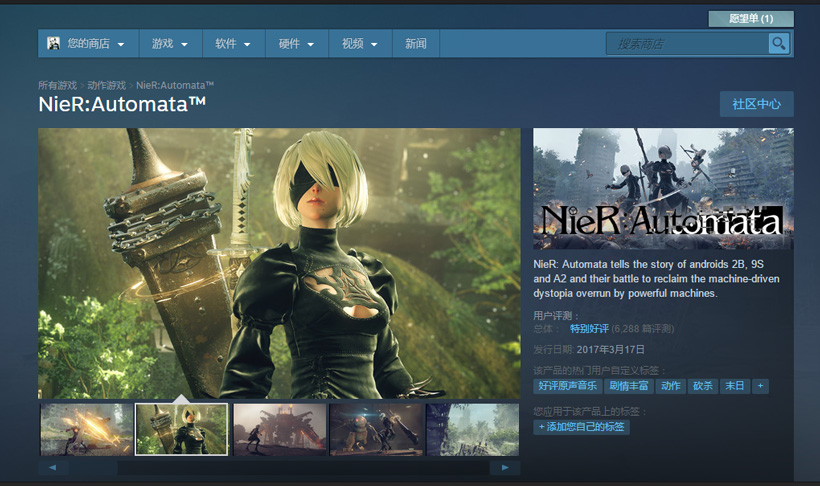Click the 所有游戏 breadcrumb link
The height and width of the screenshot is (486, 820).
tap(58, 85)
